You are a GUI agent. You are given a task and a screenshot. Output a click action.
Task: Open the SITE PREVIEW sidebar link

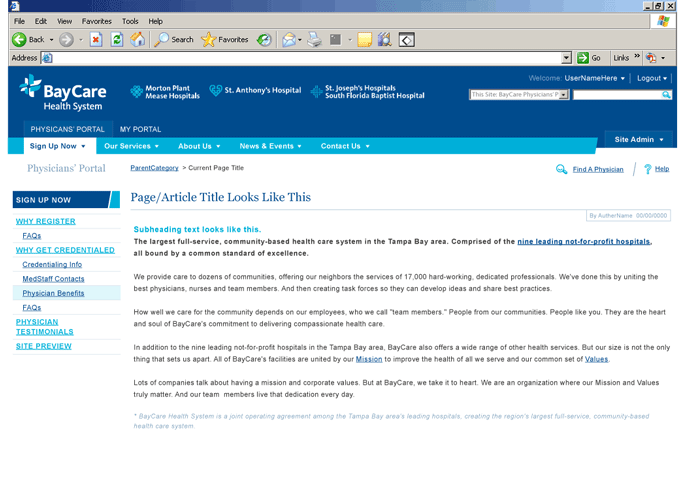click(43, 346)
